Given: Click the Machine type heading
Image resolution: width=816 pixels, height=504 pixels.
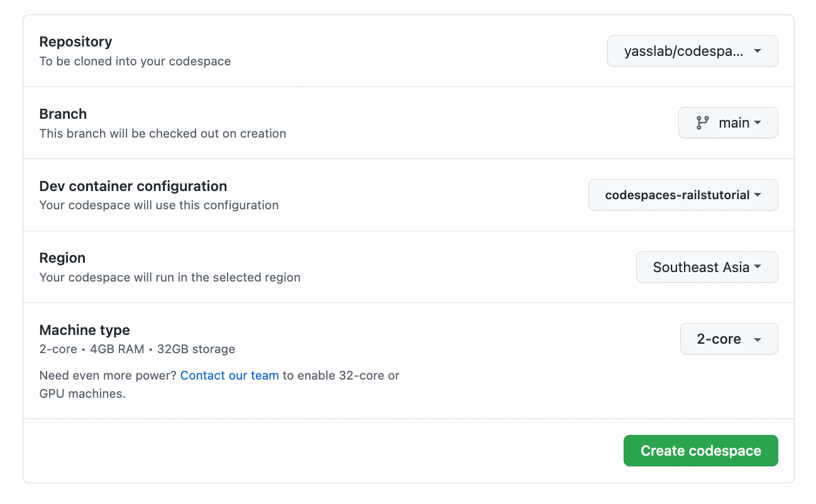Looking at the screenshot, I should pyautogui.click(x=84, y=330).
